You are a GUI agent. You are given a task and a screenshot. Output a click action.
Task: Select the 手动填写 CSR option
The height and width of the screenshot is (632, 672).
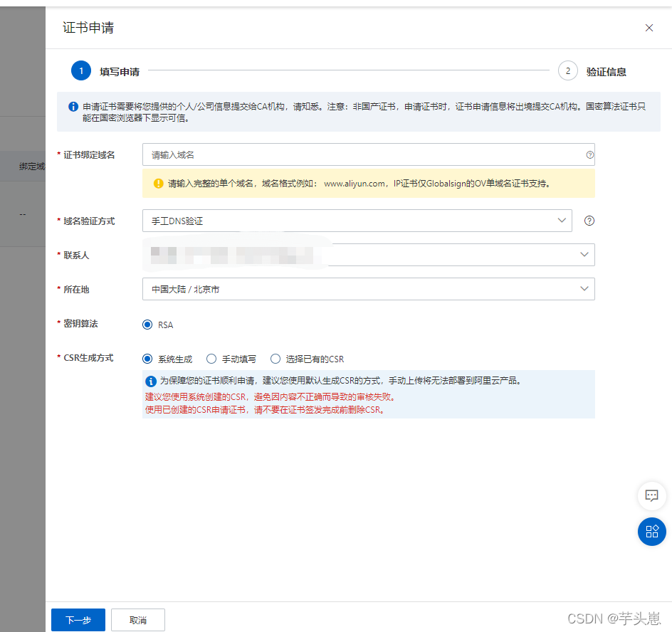coord(211,359)
